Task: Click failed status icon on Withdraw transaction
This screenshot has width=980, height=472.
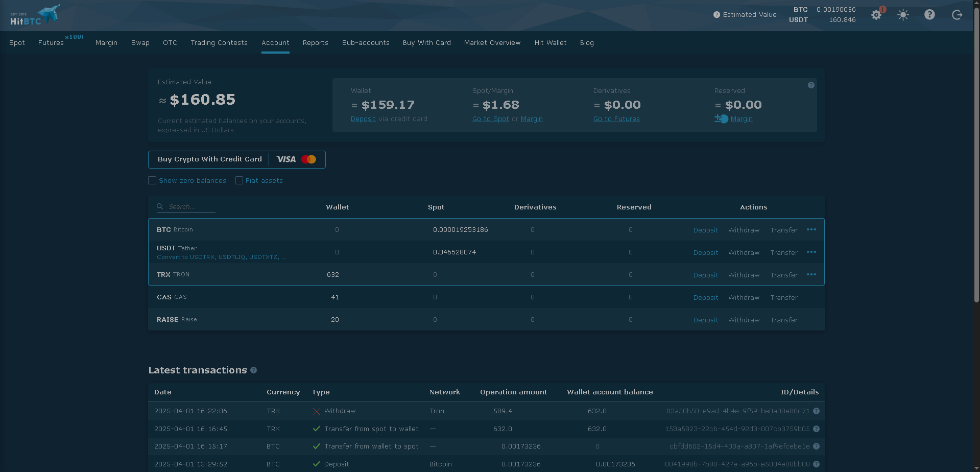Action: click(317, 411)
